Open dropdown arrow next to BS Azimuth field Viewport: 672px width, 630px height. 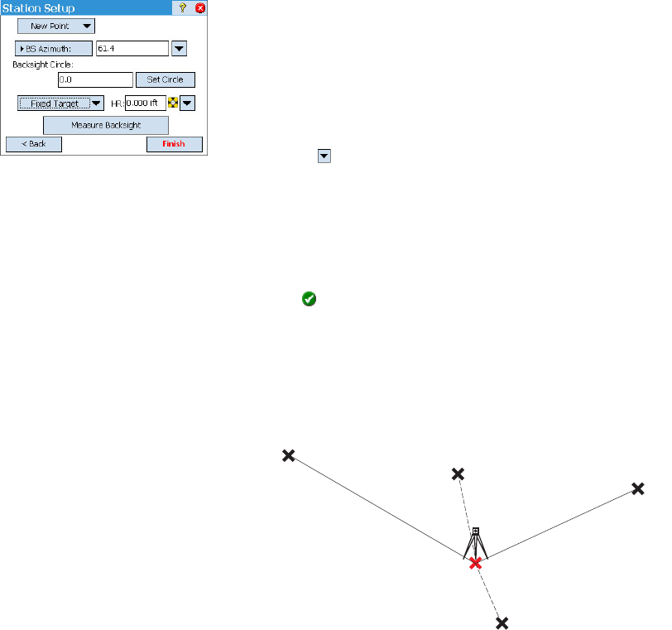(179, 48)
